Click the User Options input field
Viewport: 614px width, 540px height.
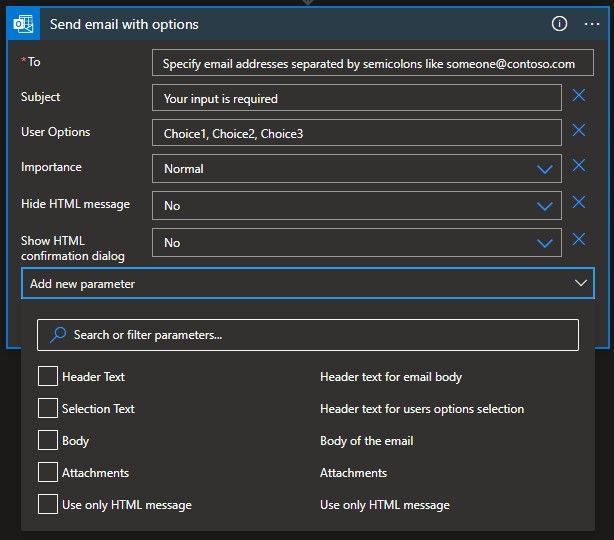point(356,133)
